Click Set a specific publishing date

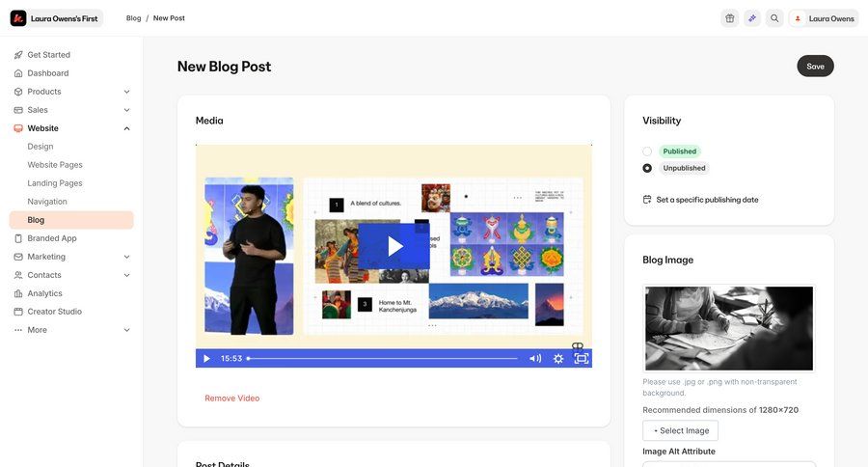point(707,200)
